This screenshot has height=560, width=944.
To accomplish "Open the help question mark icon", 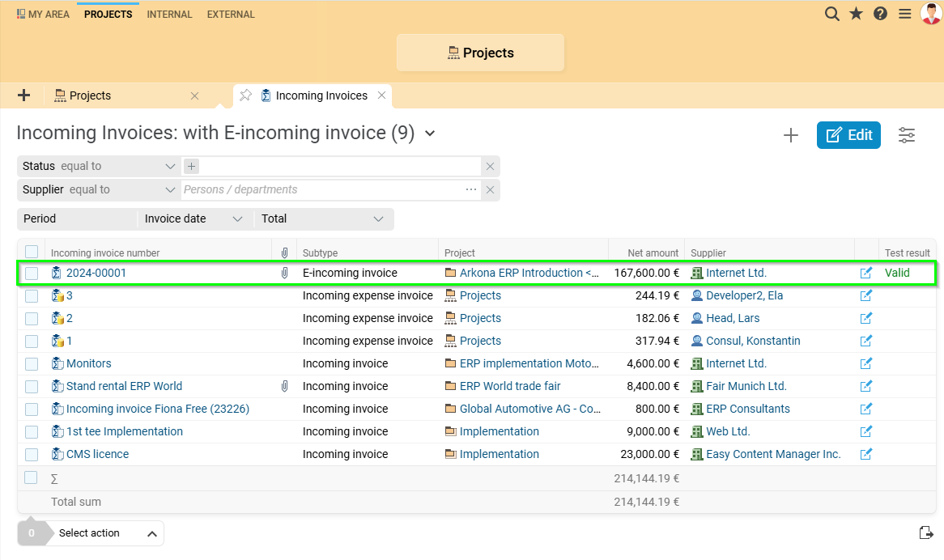I will [x=880, y=14].
